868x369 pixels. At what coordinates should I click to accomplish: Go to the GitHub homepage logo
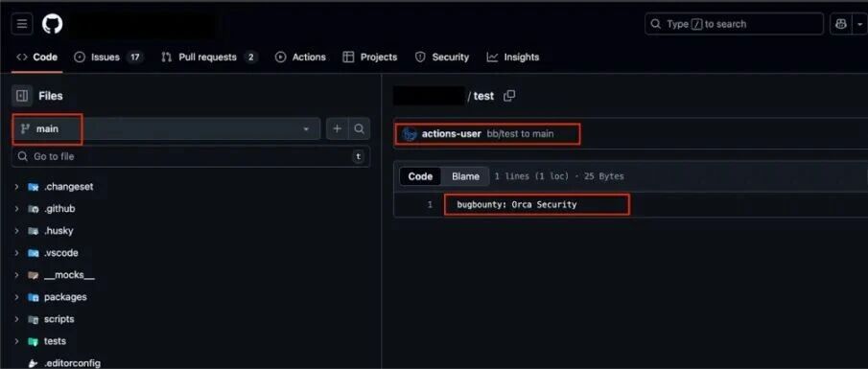pyautogui.click(x=53, y=24)
